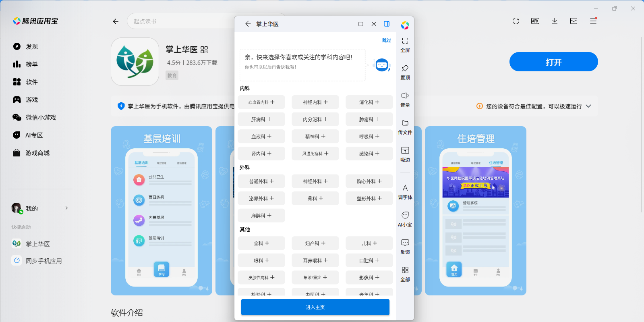
Task: Click the download manager icon
Action: pos(554,21)
